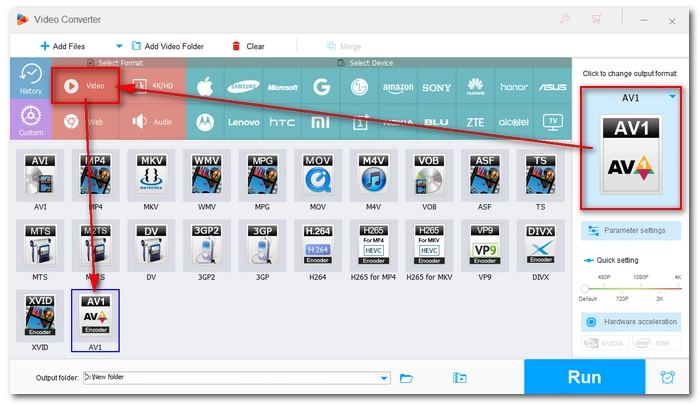Open the Google device presets
Image resolution: width=700 pixels, height=405 pixels.
[321, 86]
